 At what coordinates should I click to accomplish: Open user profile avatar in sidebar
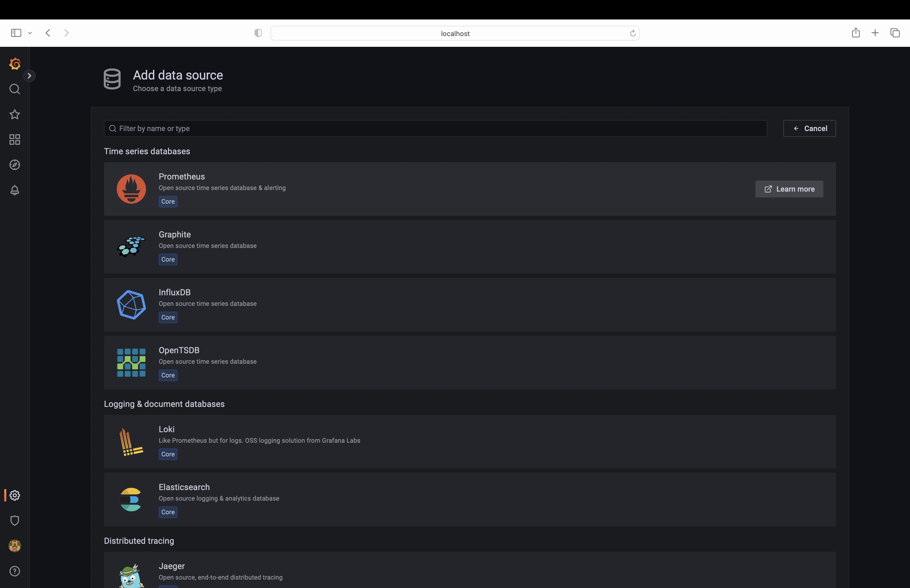(14, 546)
